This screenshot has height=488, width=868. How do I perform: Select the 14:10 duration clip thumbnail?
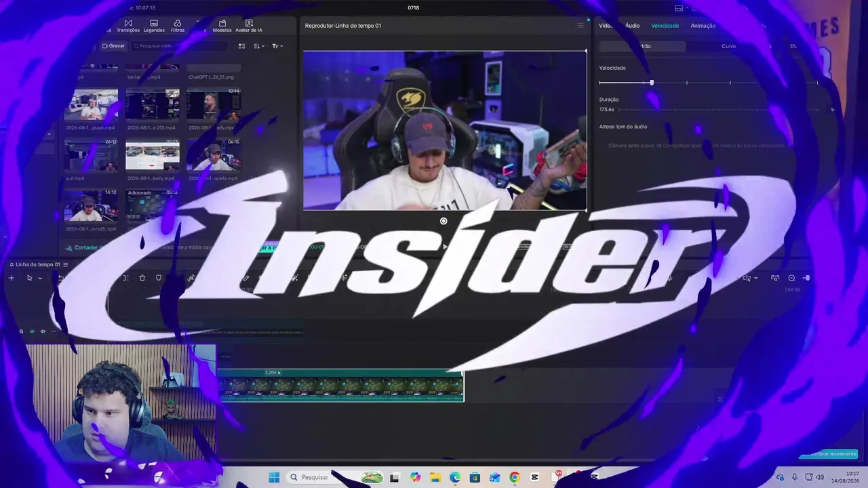(x=91, y=206)
